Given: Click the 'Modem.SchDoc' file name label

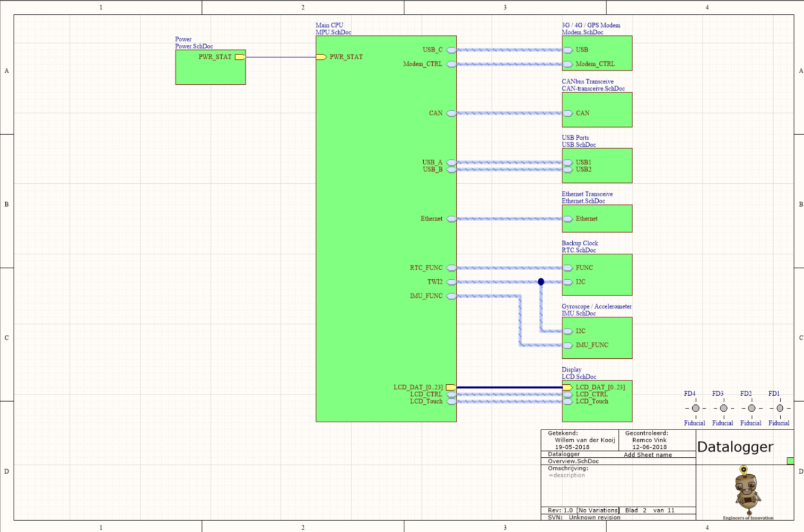Looking at the screenshot, I should pos(582,32).
